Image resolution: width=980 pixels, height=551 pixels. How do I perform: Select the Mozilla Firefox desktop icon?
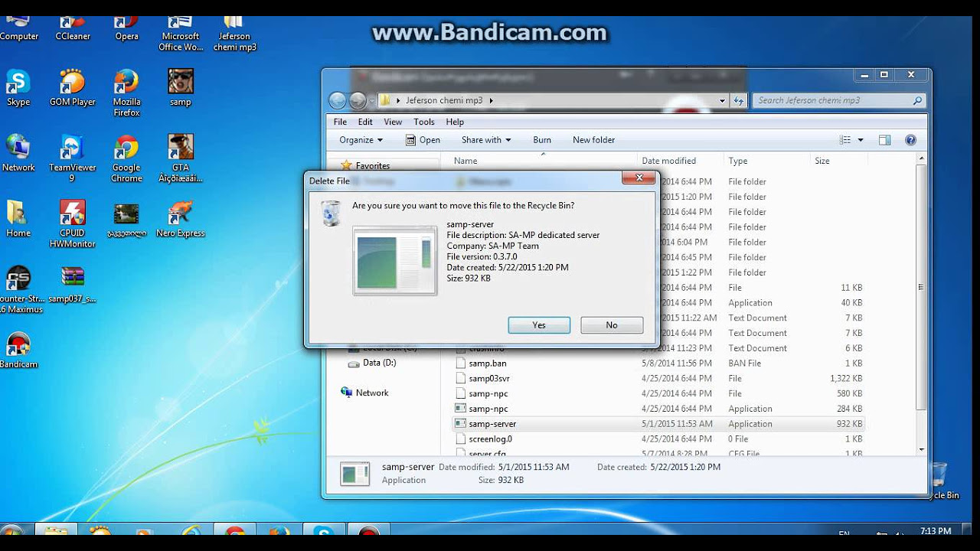tap(126, 93)
